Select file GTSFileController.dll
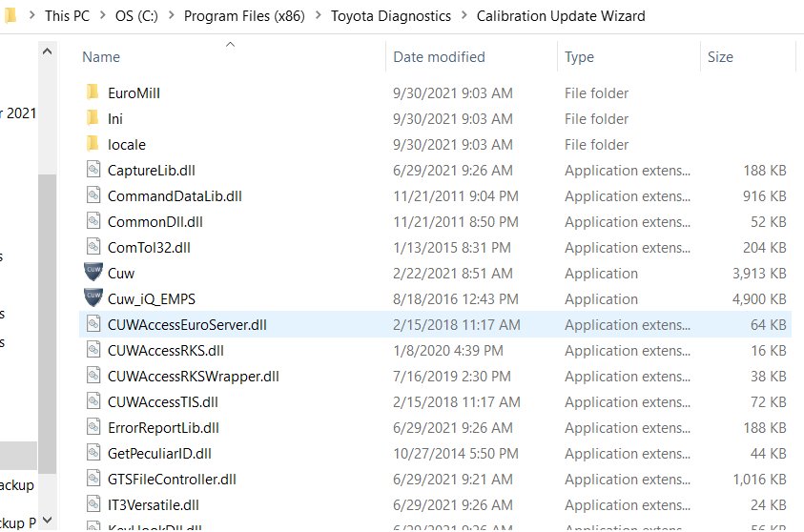The height and width of the screenshot is (532, 804). click(x=172, y=480)
